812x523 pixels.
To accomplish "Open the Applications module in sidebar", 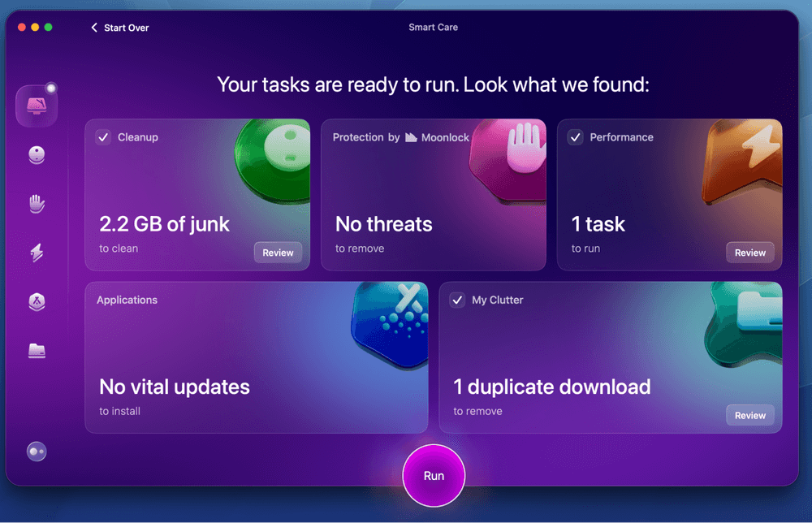I will (x=37, y=302).
